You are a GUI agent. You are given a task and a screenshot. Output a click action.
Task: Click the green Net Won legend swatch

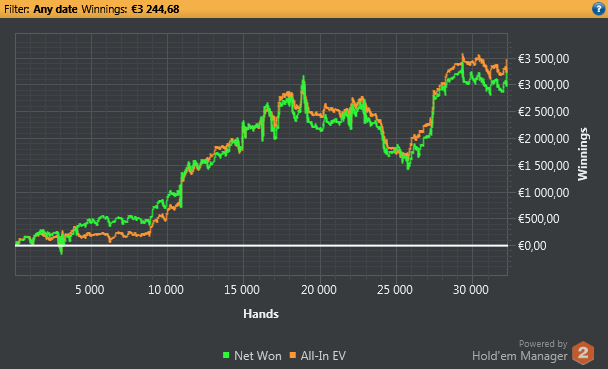(x=226, y=355)
